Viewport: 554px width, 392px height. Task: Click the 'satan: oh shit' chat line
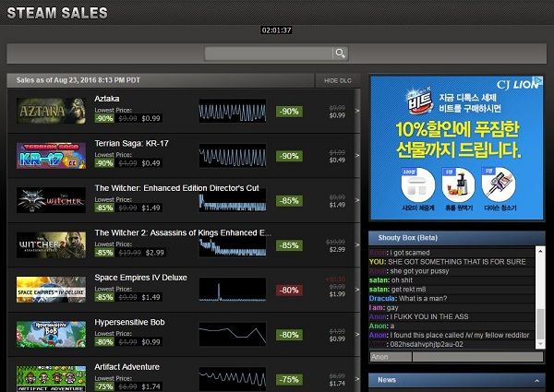pyautogui.click(x=391, y=280)
